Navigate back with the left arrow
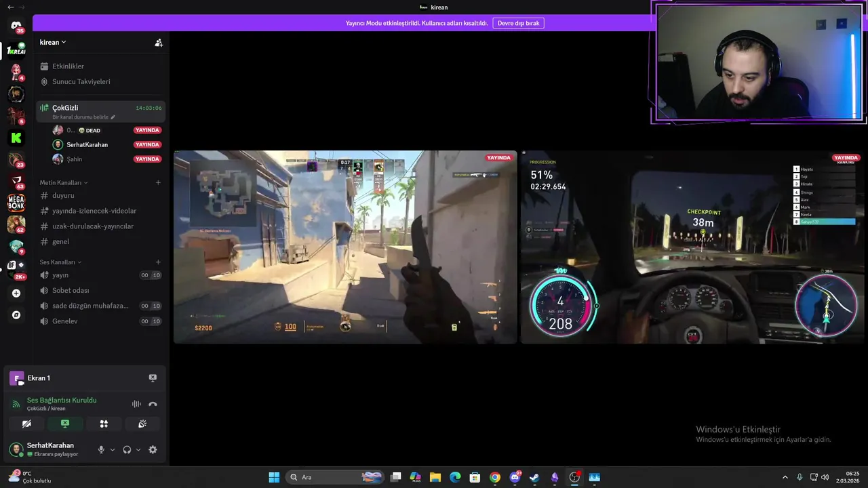 pos(10,7)
